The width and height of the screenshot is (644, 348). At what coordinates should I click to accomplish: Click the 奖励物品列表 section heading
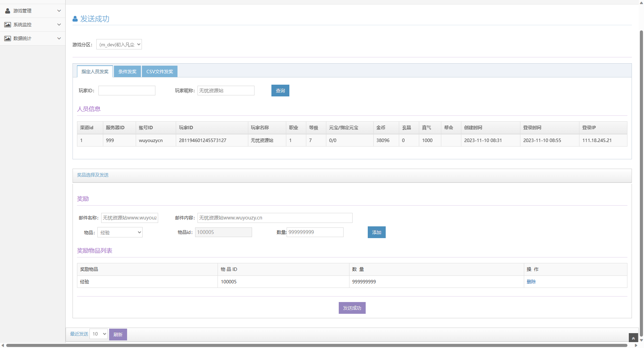[x=95, y=251]
